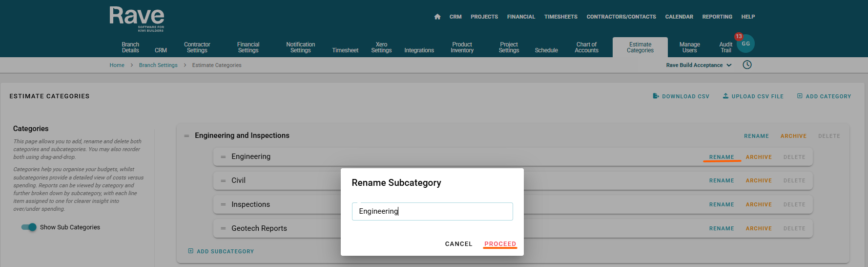Click Delete on the Engineering row
Viewport: 868px width, 267px height.
(794, 157)
